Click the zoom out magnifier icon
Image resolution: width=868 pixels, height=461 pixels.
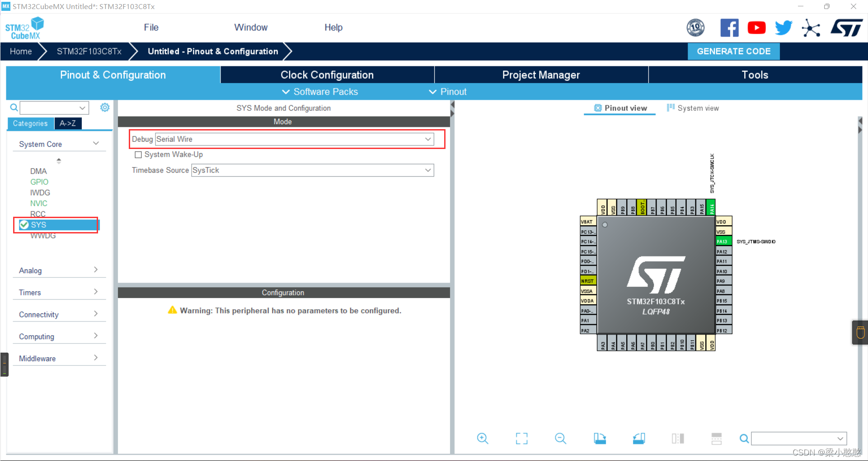coord(560,438)
